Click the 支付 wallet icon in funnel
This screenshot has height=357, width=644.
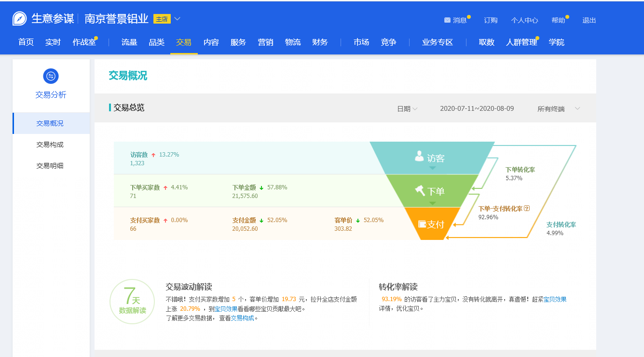pyautogui.click(x=422, y=224)
